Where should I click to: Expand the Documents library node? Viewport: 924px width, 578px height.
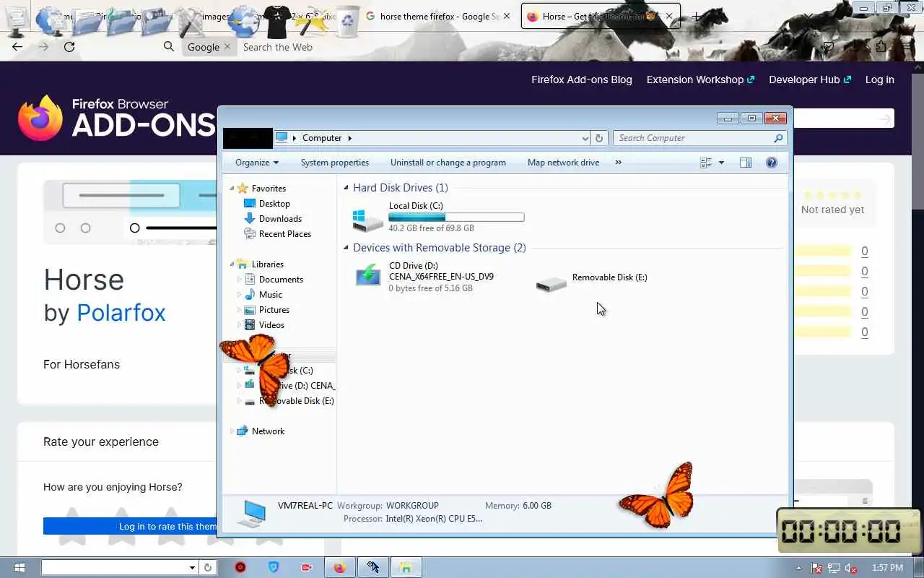click(240, 280)
